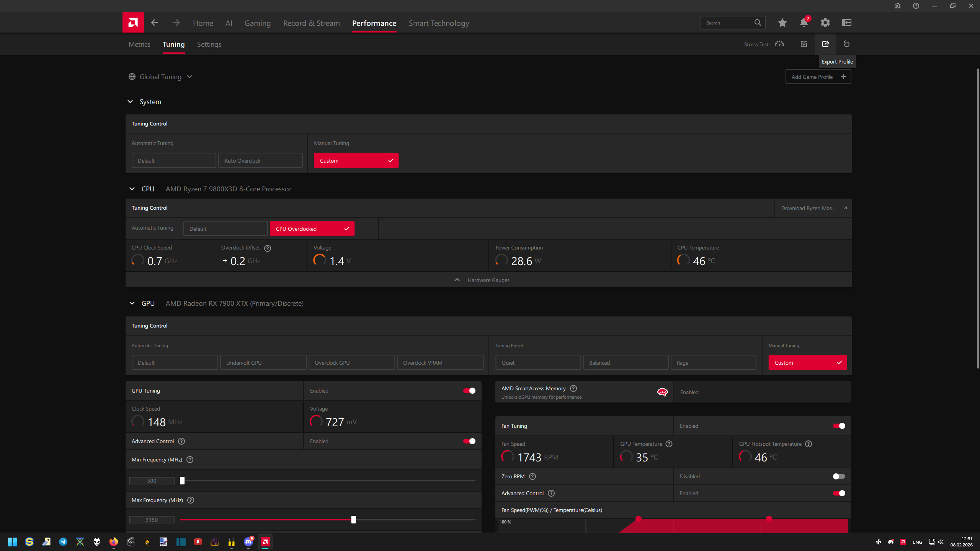Click the Reset tuning icon
Image resolution: width=980 pixels, height=551 pixels.
coord(846,44)
